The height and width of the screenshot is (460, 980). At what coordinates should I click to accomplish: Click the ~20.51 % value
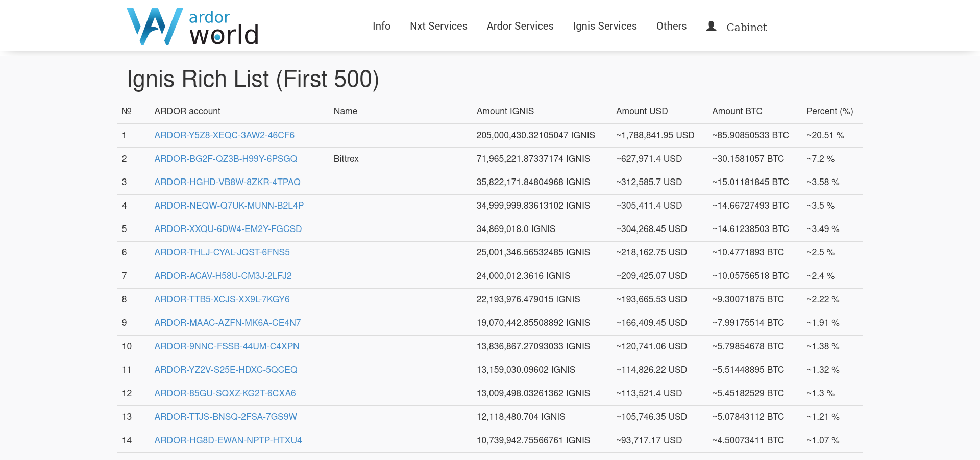point(825,135)
